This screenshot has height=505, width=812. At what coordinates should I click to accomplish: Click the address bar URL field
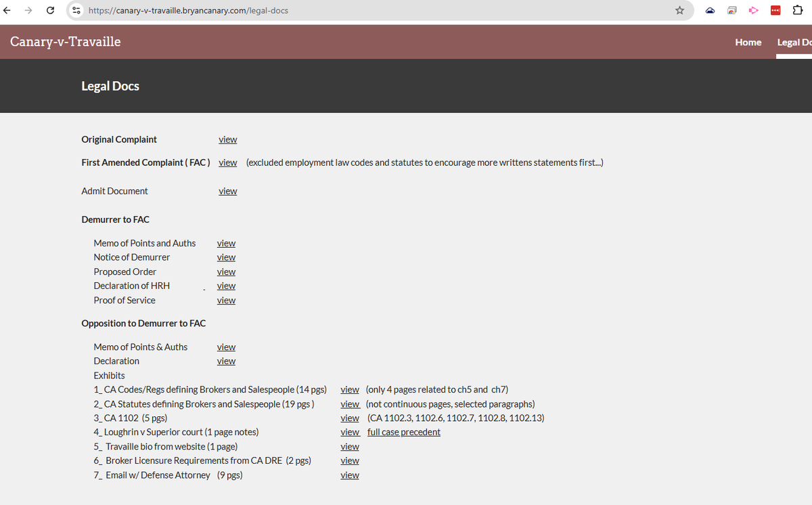[379, 11]
